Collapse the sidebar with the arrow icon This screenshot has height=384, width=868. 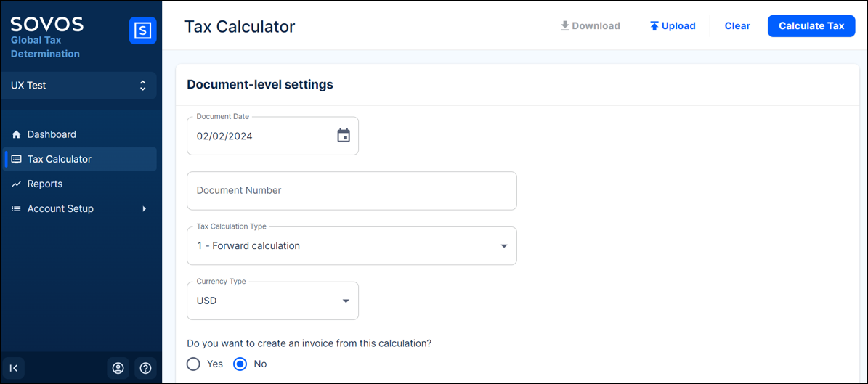click(x=14, y=368)
